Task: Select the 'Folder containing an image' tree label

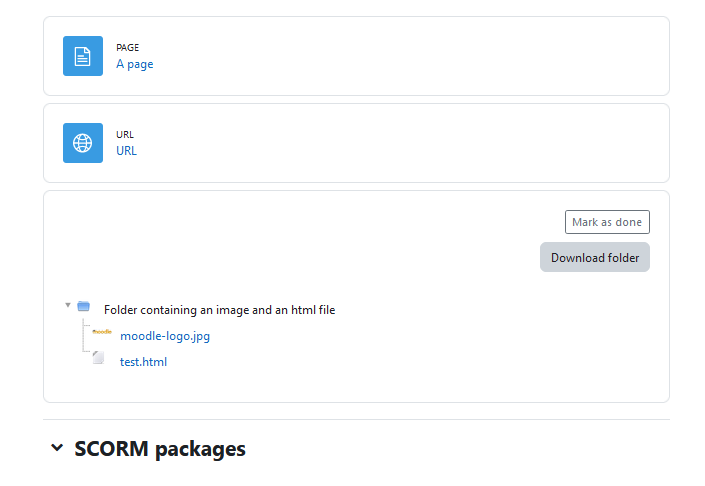Action: (x=219, y=310)
